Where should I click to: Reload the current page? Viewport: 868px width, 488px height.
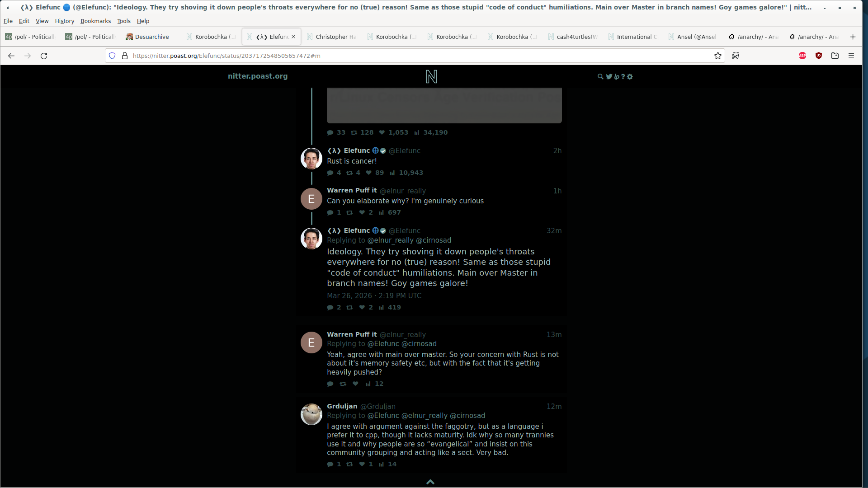[44, 56]
